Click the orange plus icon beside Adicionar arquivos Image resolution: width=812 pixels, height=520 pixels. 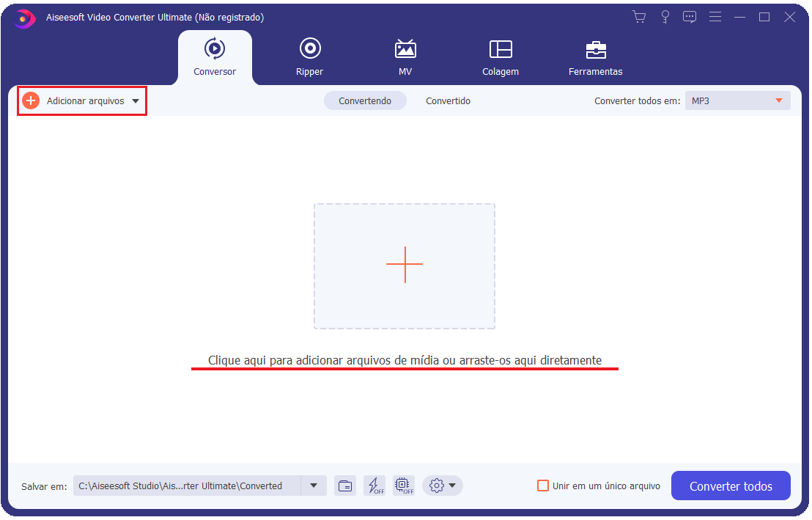pos(31,101)
